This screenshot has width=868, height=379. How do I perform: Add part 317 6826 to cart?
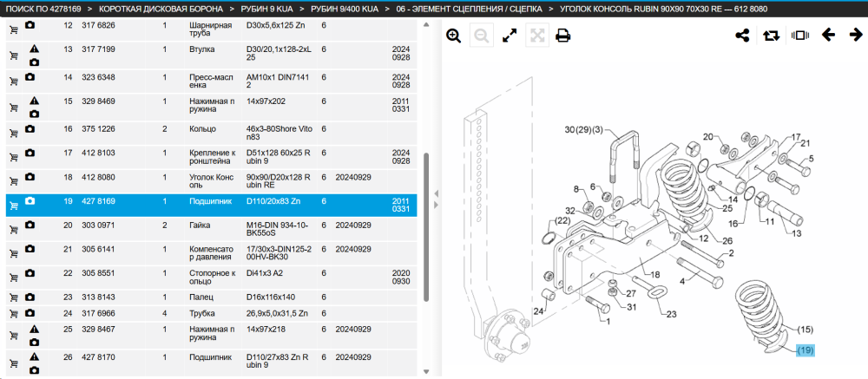click(14, 29)
